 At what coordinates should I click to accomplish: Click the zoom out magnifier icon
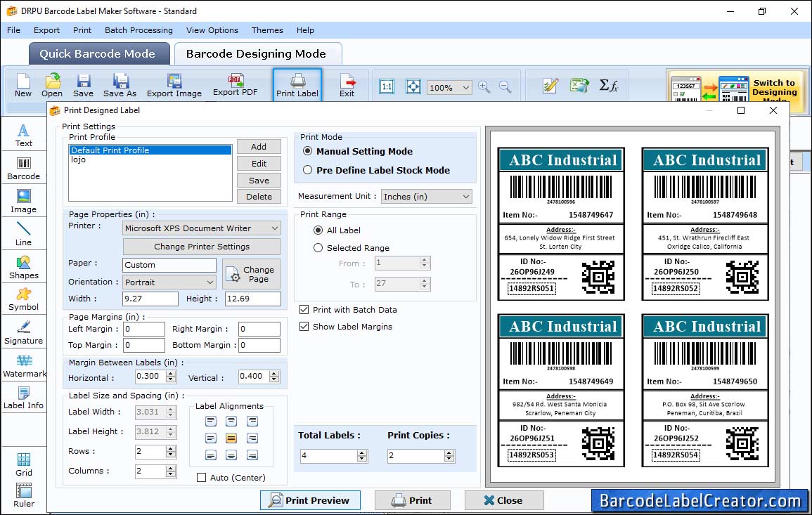coord(505,86)
